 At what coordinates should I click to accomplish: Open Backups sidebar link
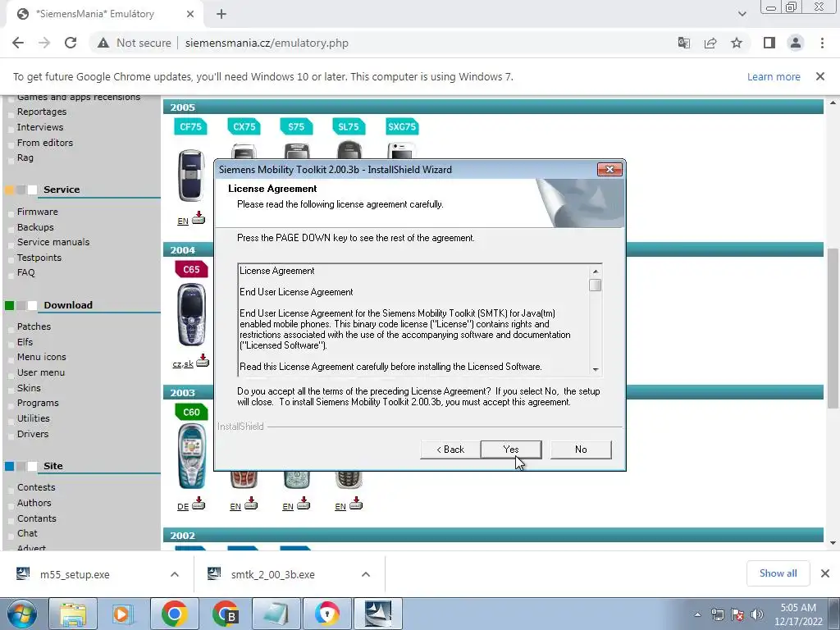(x=35, y=227)
